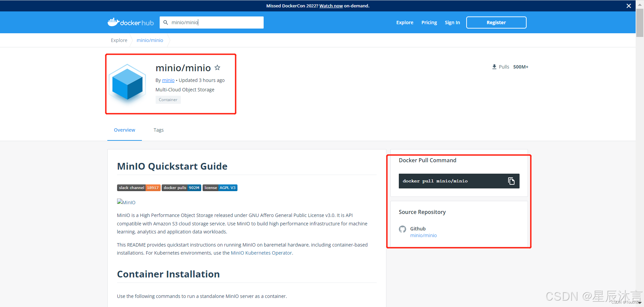This screenshot has height=307, width=644.
Task: Select the docker pull minio/minio command text
Action: point(435,181)
